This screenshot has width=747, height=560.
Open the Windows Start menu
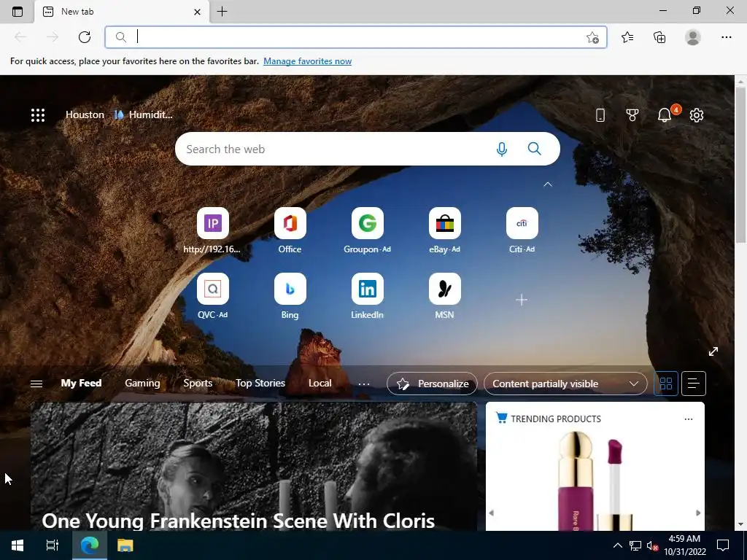pyautogui.click(x=18, y=545)
